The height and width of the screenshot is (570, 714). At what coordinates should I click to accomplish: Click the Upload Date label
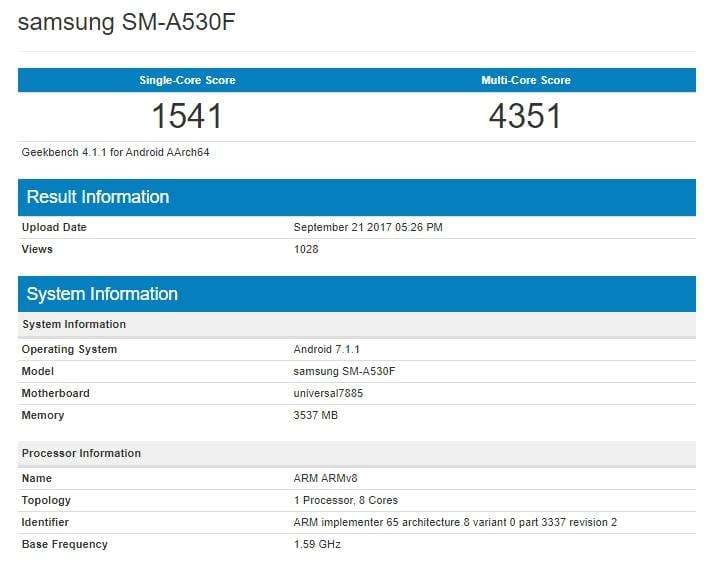point(54,228)
